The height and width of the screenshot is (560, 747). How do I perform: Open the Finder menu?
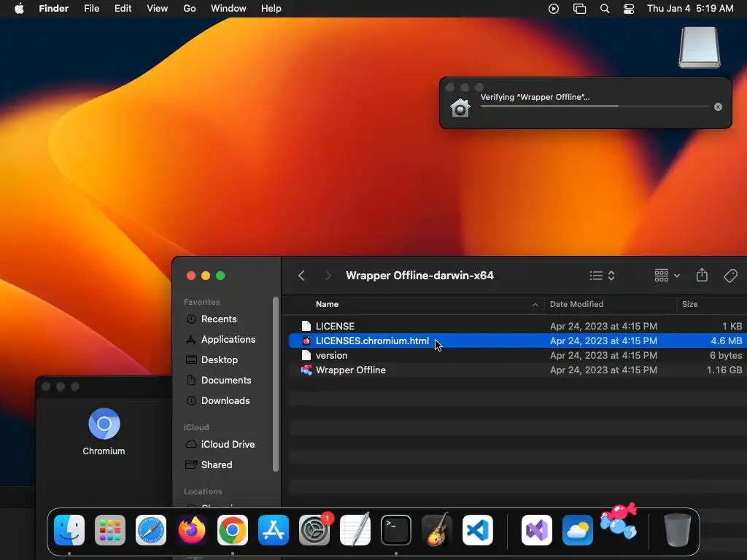pyautogui.click(x=53, y=9)
